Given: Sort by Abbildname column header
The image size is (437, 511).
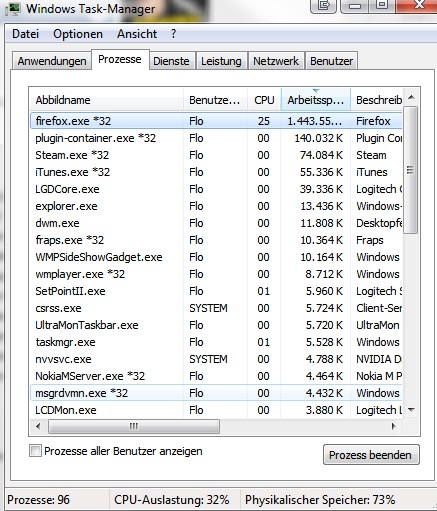Looking at the screenshot, I should [107, 100].
